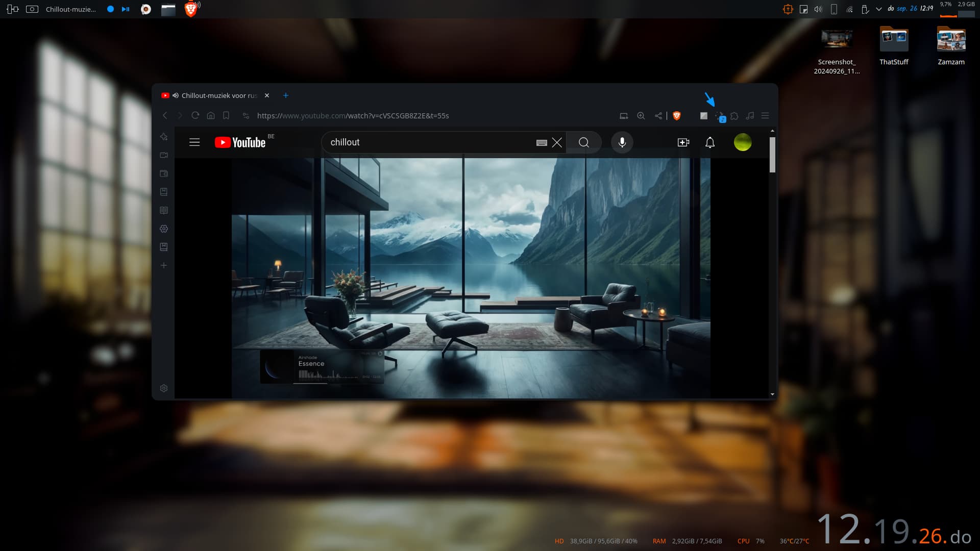Image resolution: width=980 pixels, height=551 pixels.
Task: Toggle the on-screen keyboard in search box
Action: pyautogui.click(x=542, y=143)
